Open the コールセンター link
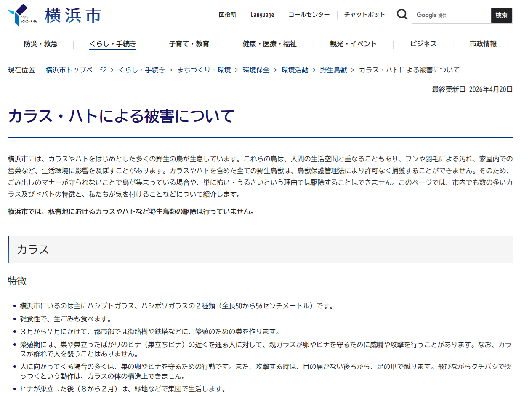Viewport: 532px width, 396px height. [309, 15]
